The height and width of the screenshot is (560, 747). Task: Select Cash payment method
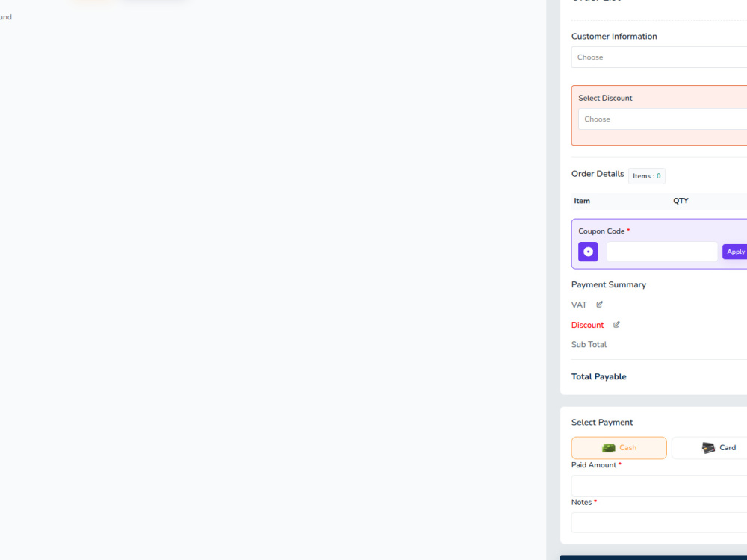pyautogui.click(x=619, y=447)
